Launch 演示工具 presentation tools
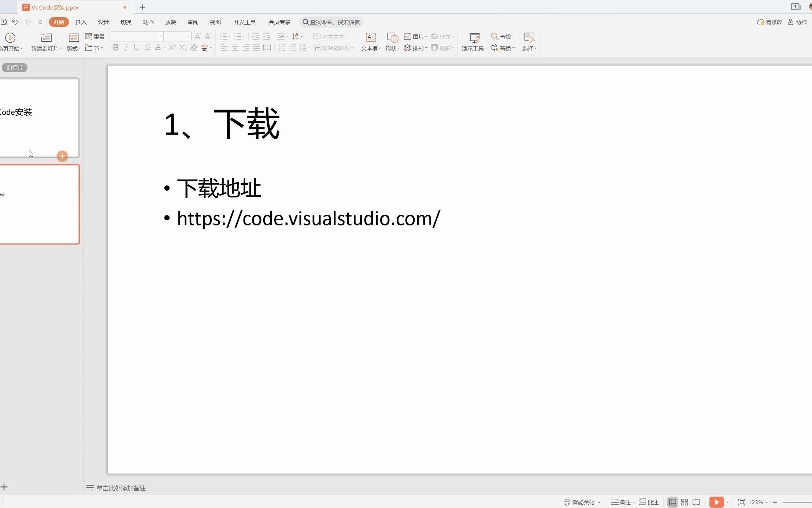 point(473,41)
